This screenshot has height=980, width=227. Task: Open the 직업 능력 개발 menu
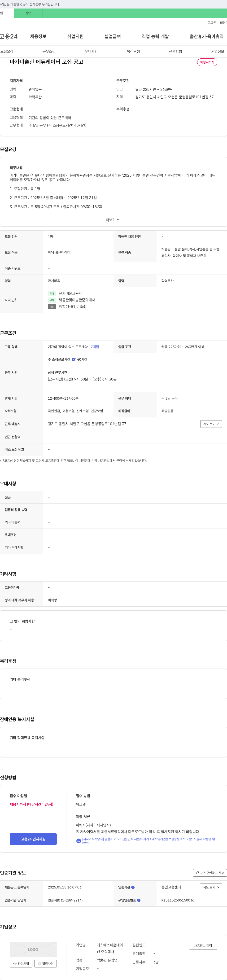[155, 36]
